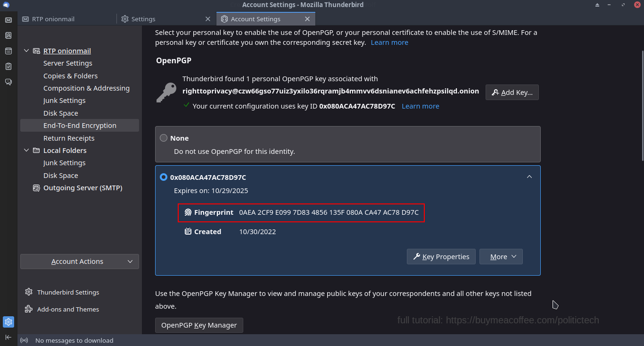The width and height of the screenshot is (644, 346).
Task: Open Add-ons and Themes link
Action: [68, 309]
